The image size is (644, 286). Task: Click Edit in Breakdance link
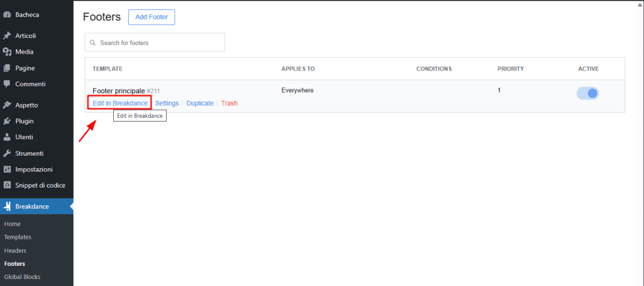point(120,103)
